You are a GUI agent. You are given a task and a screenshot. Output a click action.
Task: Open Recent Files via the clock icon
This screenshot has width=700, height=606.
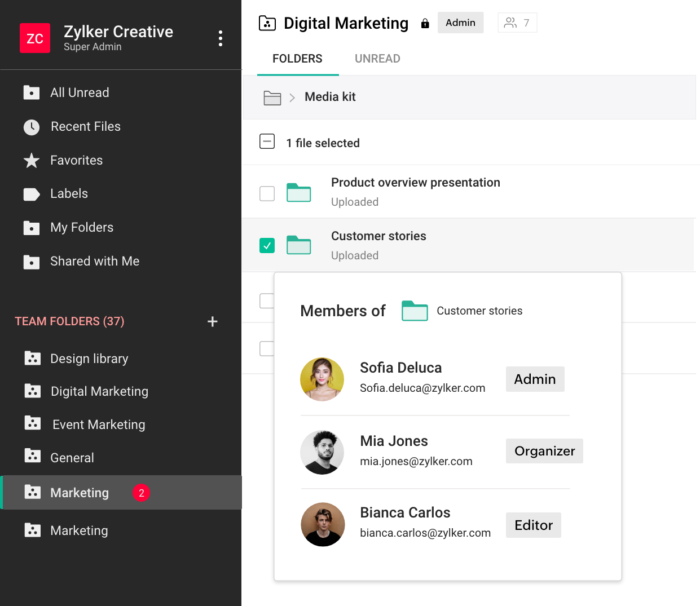(32, 127)
